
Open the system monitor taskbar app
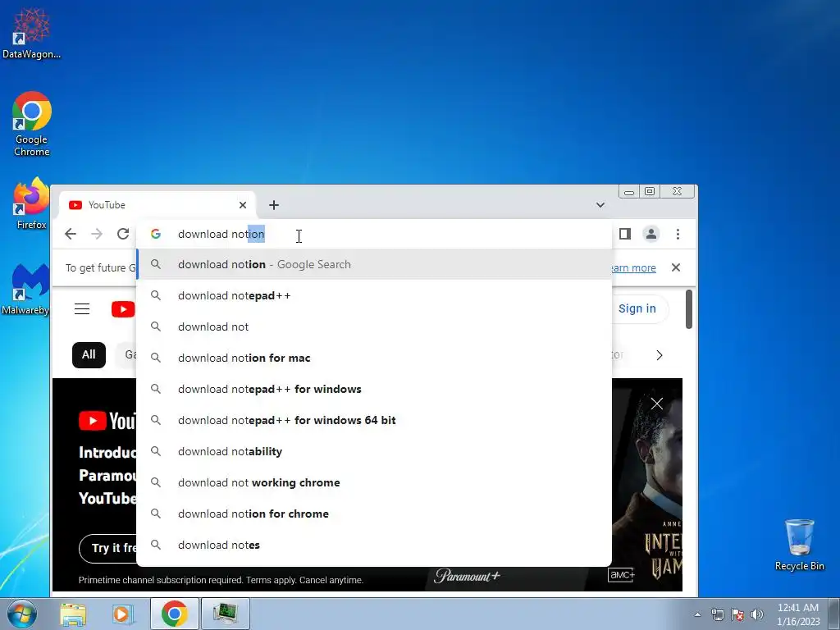[225, 614]
